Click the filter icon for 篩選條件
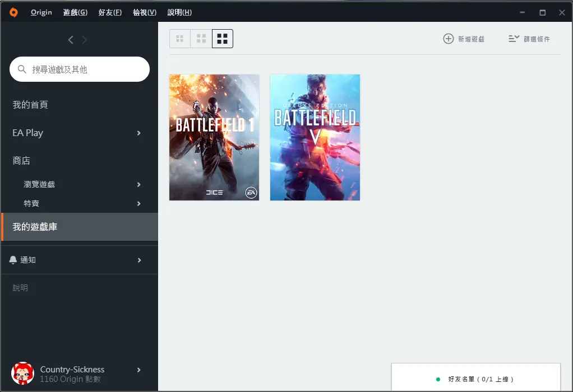573x392 pixels. [x=514, y=39]
